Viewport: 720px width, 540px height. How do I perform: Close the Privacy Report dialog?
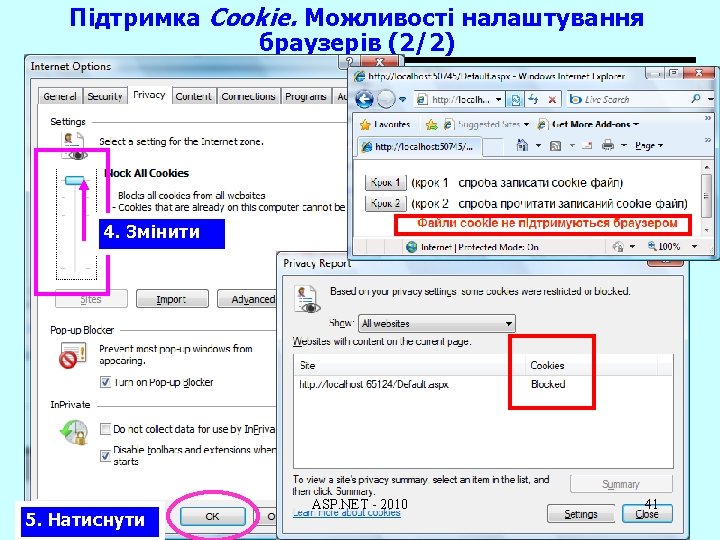coord(647,514)
